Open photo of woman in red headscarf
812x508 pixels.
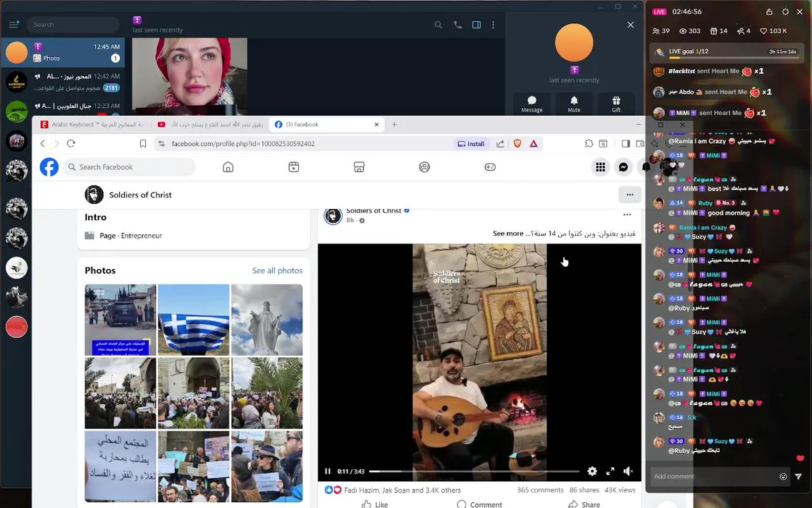(190, 76)
